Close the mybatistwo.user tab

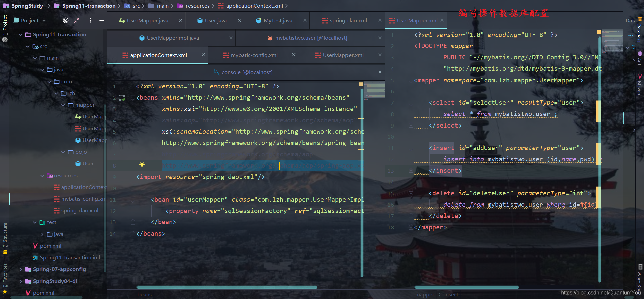380,38
